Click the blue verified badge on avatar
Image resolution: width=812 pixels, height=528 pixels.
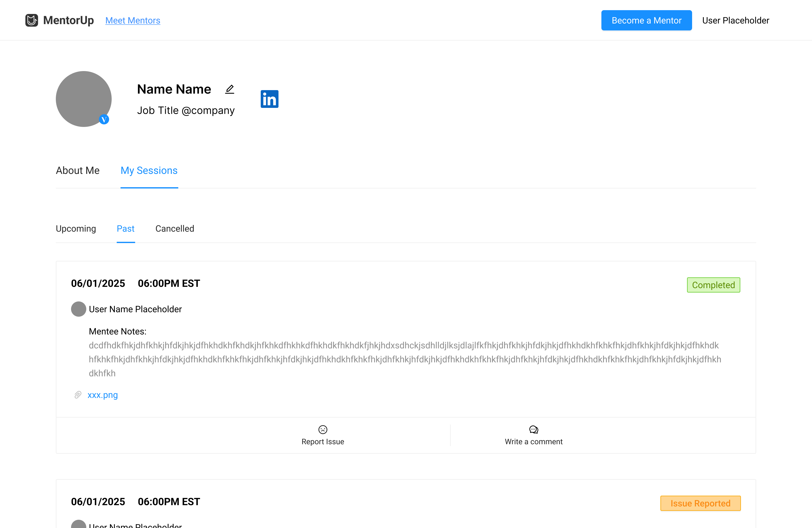[104, 120]
